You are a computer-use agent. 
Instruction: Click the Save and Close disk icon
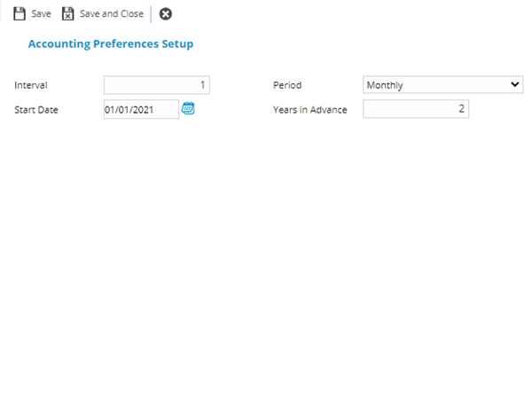pos(68,14)
